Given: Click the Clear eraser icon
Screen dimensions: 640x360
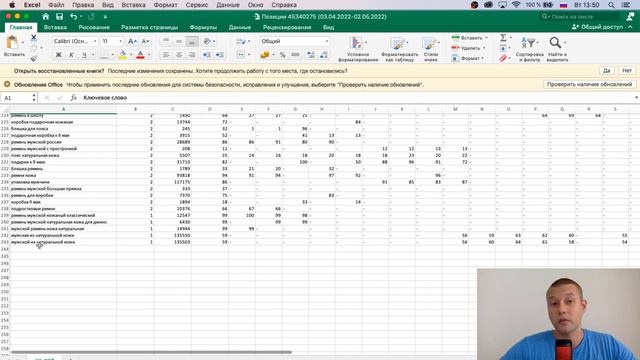Looking at the screenshot, I should (x=503, y=58).
